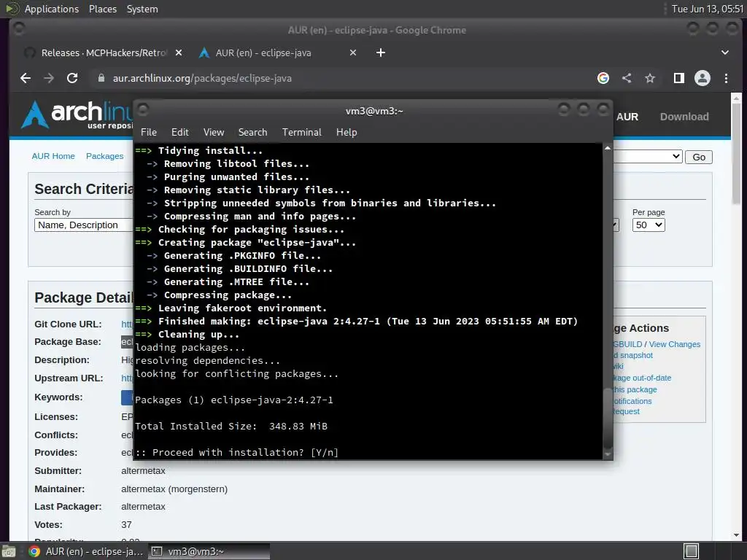Go back in Chrome history

point(26,78)
